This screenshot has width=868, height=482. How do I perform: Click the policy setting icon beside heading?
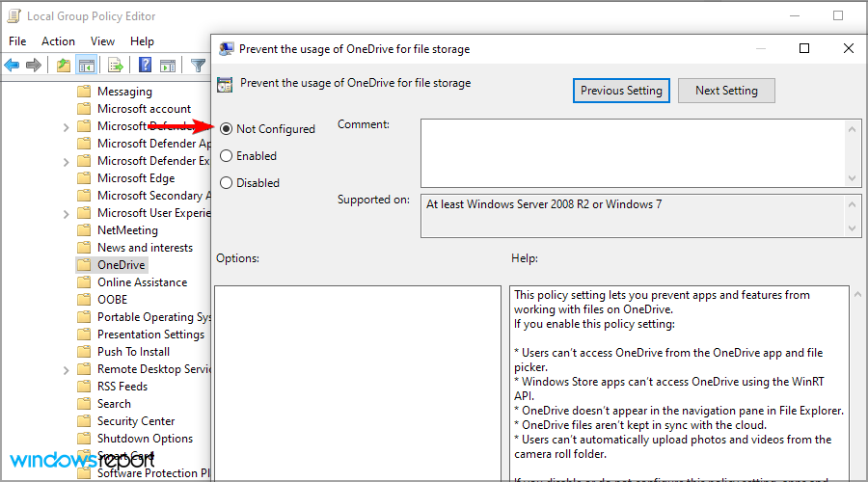coord(225,85)
